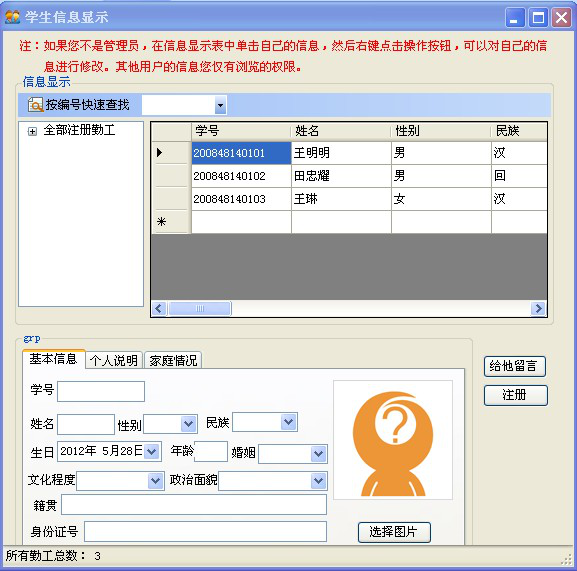Expand the 全部注册勤工 tree node
Viewport: 577px width, 571px height.
point(32,131)
